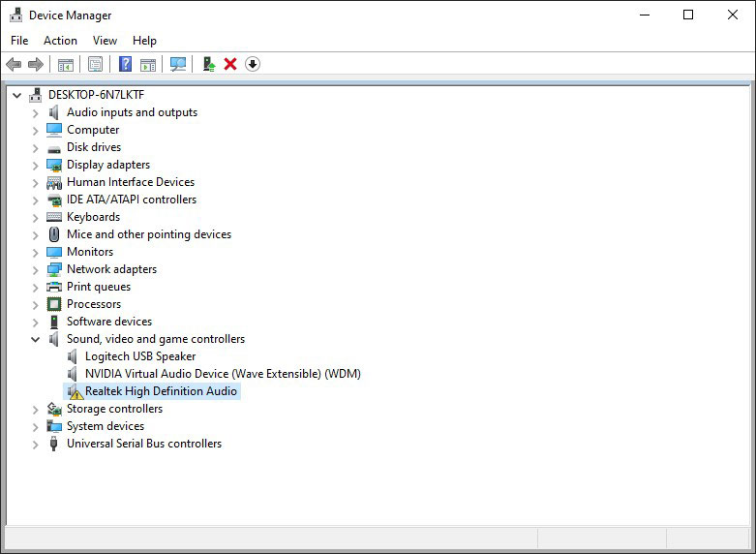Select the Network adapters label
This screenshot has height=554, width=756.
pos(112,269)
